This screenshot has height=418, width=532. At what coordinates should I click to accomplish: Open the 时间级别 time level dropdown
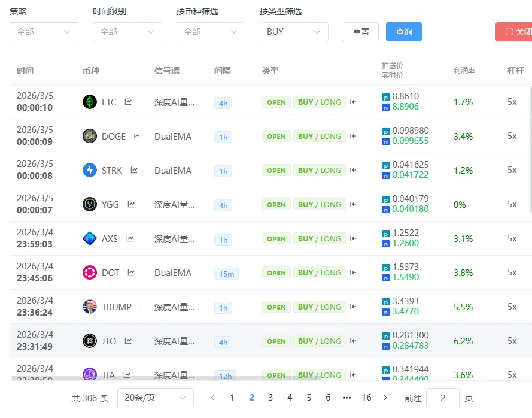(127, 32)
